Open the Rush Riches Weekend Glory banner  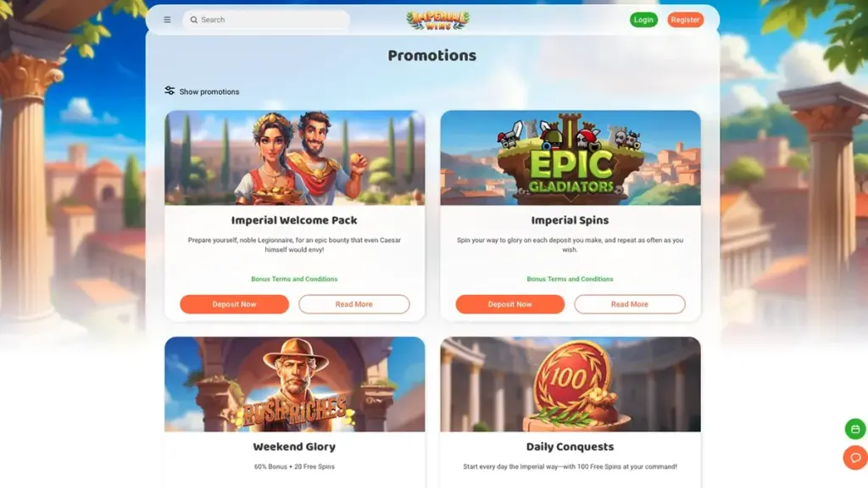point(294,385)
